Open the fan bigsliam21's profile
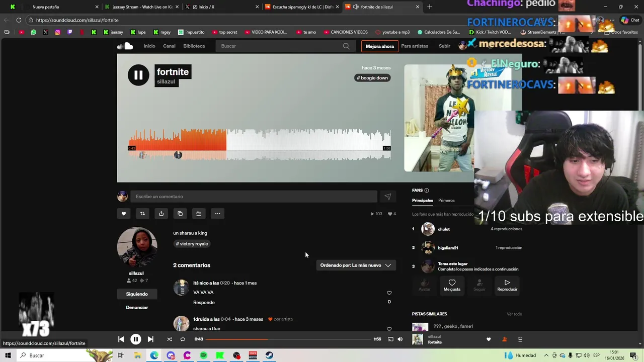 tap(448, 248)
